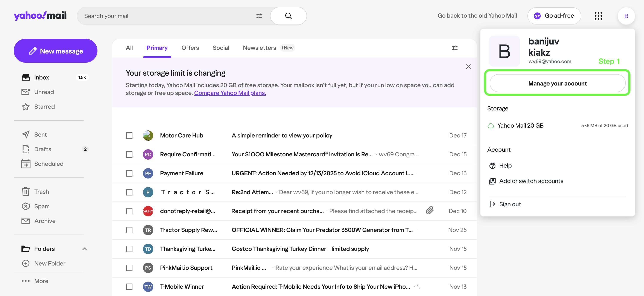Click the Starred star icon
Screen dimensions: 644x296
(26, 107)
